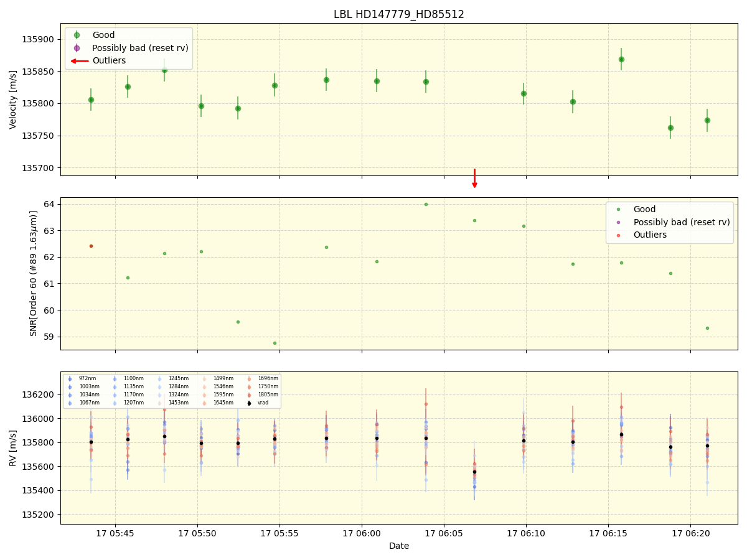
Task: Click the 17 06:00 date tick label
Action: [362, 533]
